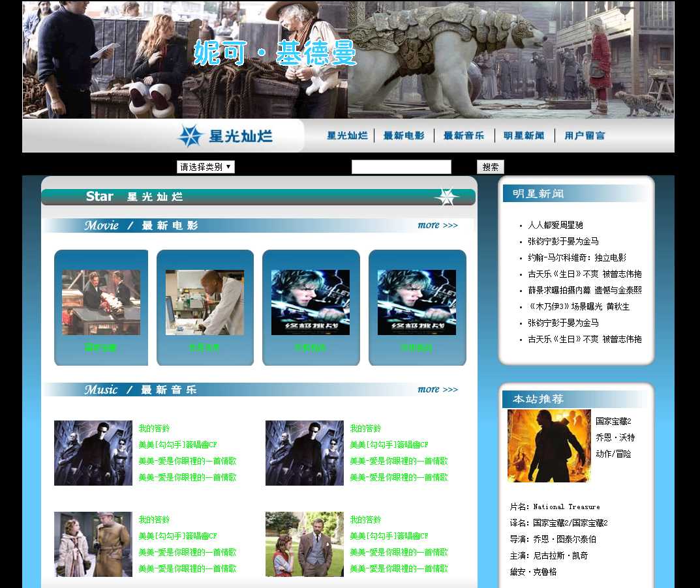Focus the search text field
The height and width of the screenshot is (588, 700).
[401, 167]
